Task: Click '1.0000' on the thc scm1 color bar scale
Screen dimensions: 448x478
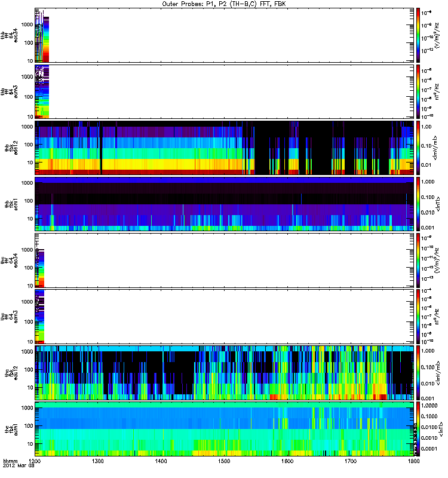Action: point(429,406)
